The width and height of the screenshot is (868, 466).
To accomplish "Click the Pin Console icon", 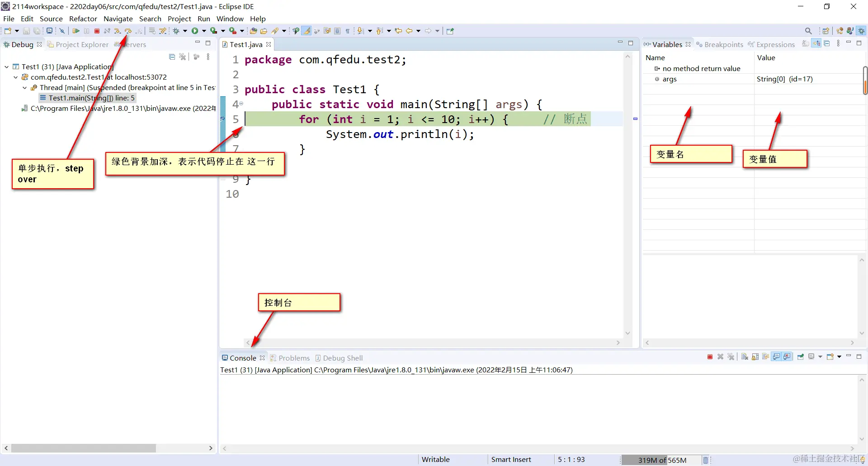I will click(x=801, y=357).
